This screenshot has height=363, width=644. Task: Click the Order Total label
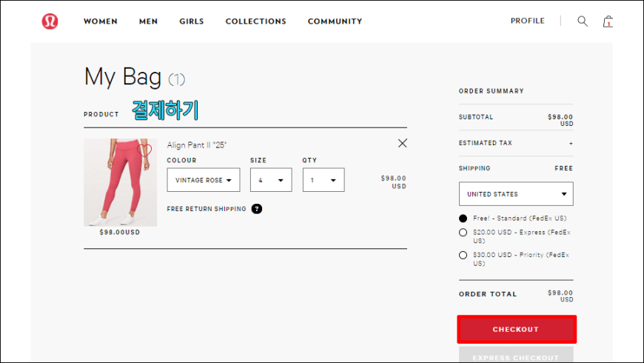click(x=488, y=294)
